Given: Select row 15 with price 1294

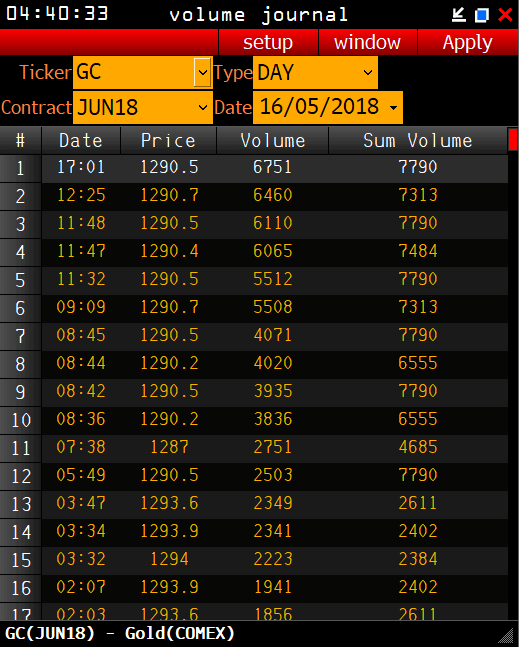Looking at the screenshot, I should [254, 560].
